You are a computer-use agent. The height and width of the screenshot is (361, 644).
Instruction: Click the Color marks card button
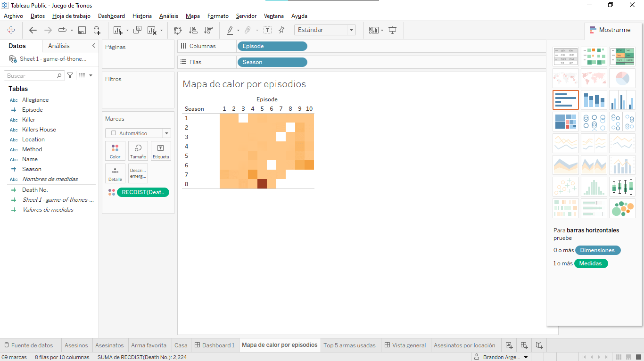115,151
